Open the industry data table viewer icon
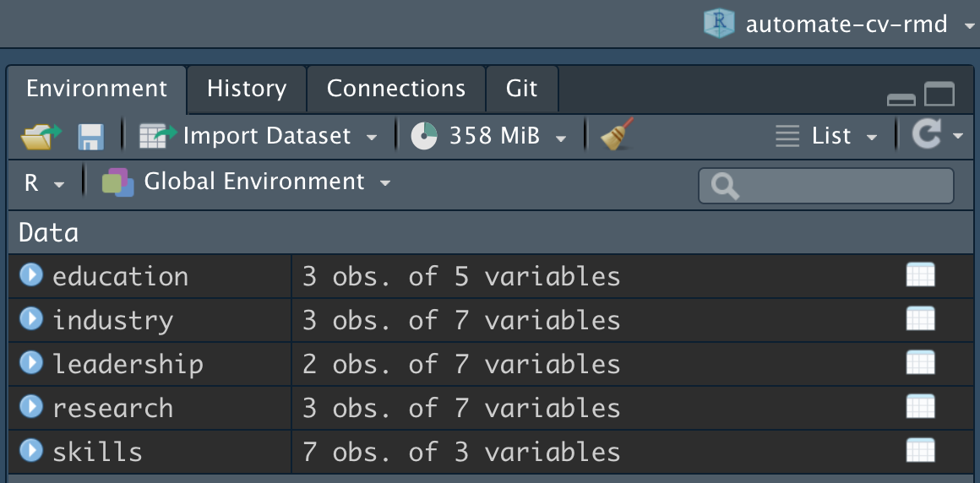980x483 pixels. click(920, 319)
